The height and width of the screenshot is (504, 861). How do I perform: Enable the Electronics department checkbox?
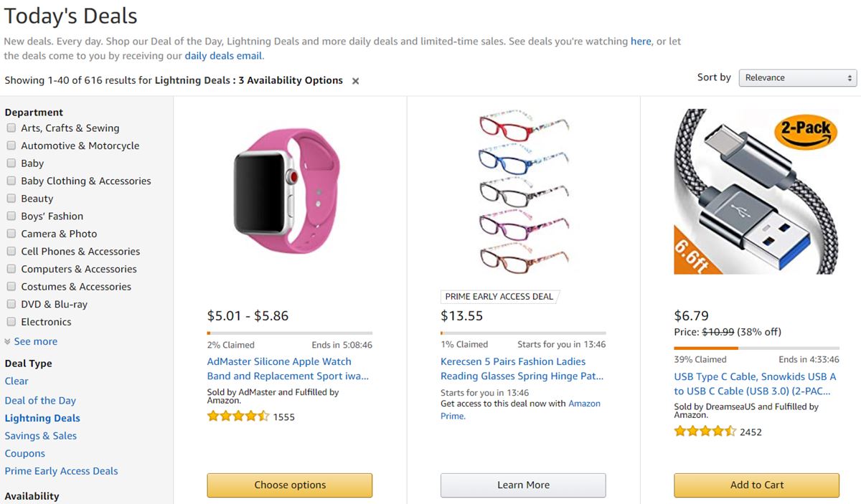coord(11,322)
